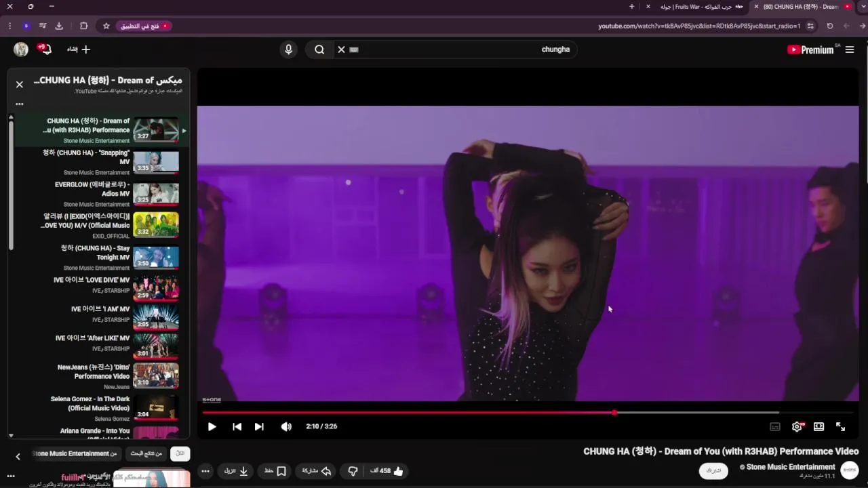
Task: Open more actions menu below video
Action: point(205,471)
